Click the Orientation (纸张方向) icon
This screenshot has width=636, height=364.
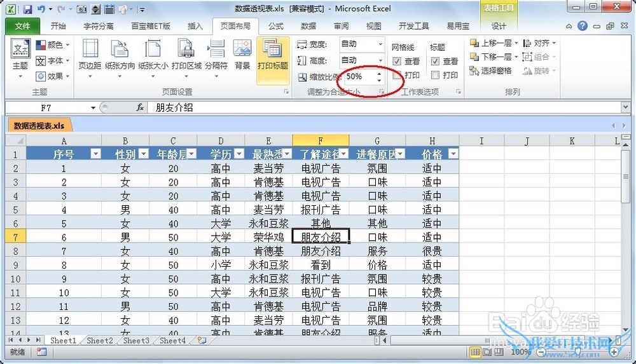coord(120,49)
